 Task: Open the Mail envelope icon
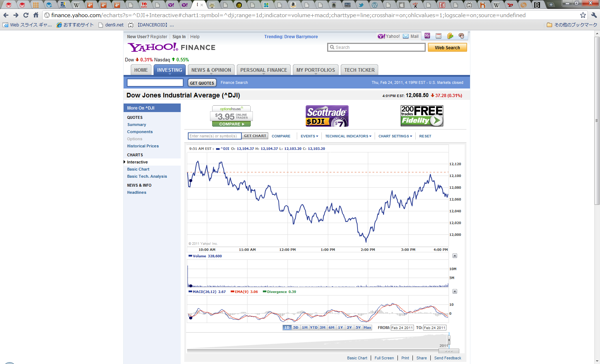coord(406,36)
